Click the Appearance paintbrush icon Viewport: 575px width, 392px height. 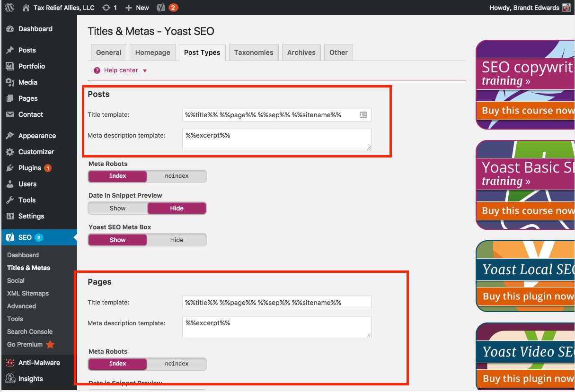10,136
